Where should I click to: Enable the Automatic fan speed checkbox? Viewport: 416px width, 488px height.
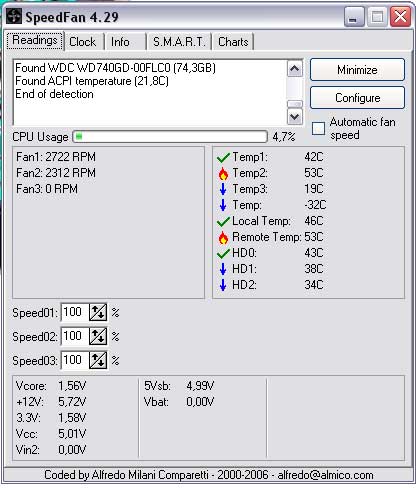(x=318, y=128)
